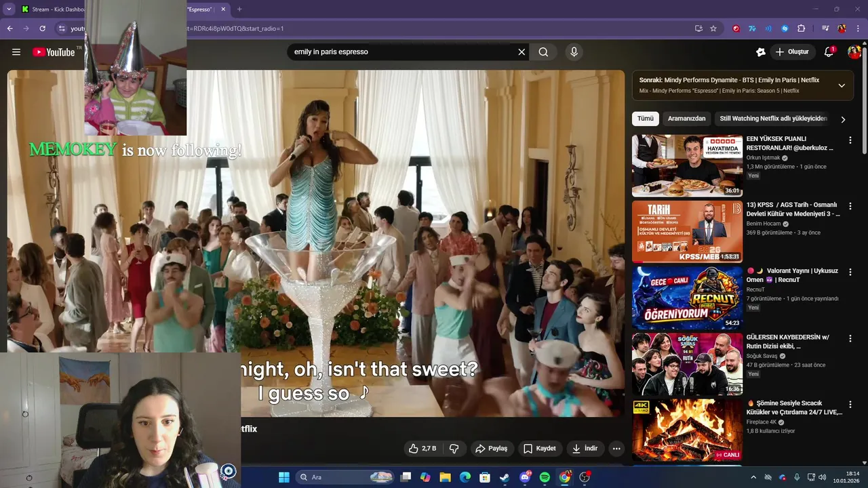
Task: Like the video with thumbs up
Action: (422, 449)
